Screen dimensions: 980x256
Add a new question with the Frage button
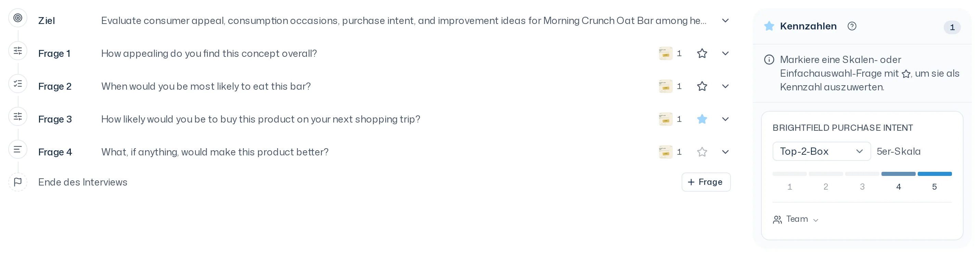pyautogui.click(x=706, y=182)
